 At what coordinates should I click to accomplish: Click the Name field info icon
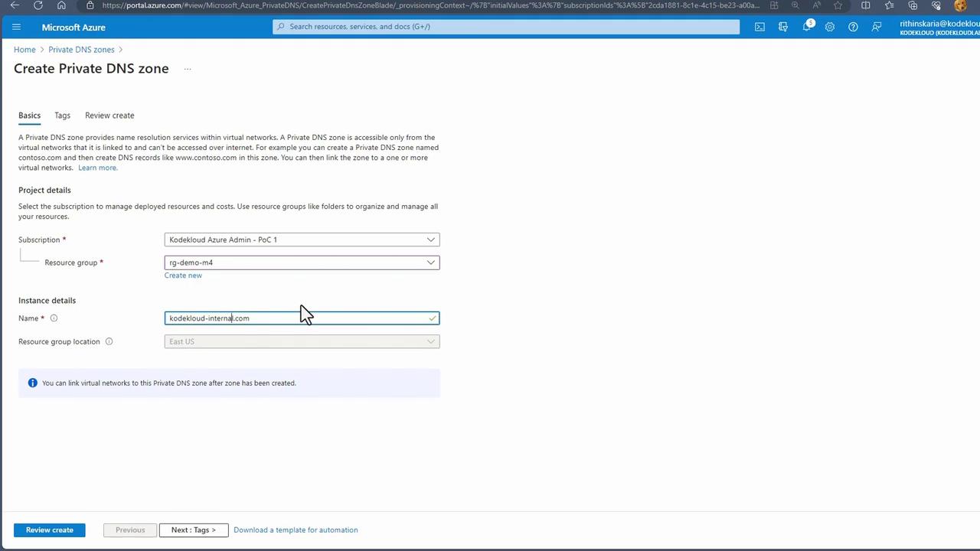pyautogui.click(x=54, y=318)
